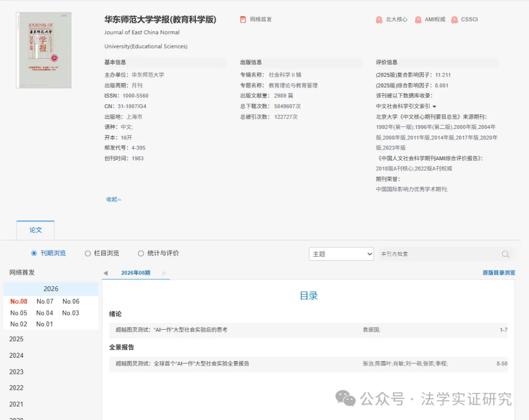
Task: Click the 复合影响因子 value 11.211
Action: pos(443,75)
